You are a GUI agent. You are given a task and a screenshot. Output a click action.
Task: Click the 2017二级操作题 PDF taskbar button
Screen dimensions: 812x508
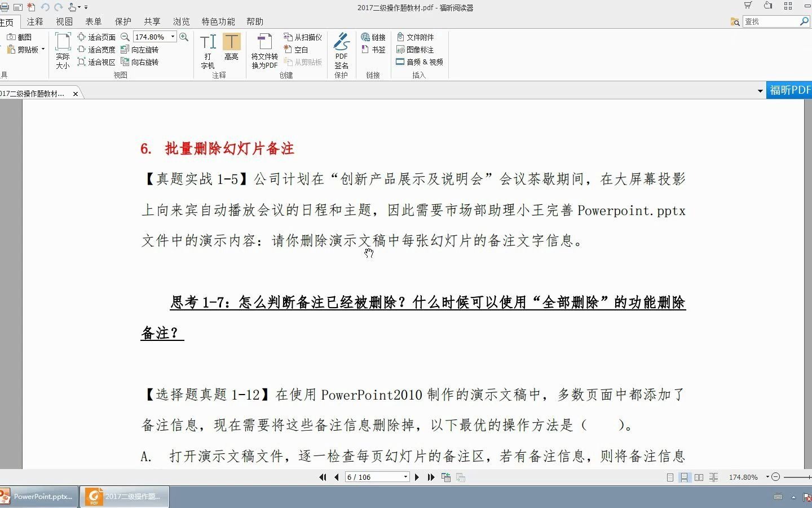point(125,497)
